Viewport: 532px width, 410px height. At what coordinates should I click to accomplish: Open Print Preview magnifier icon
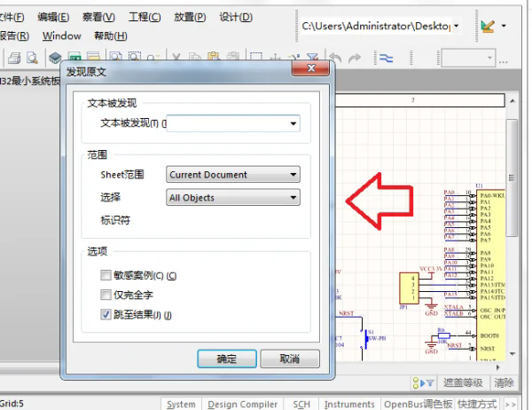tap(32, 58)
